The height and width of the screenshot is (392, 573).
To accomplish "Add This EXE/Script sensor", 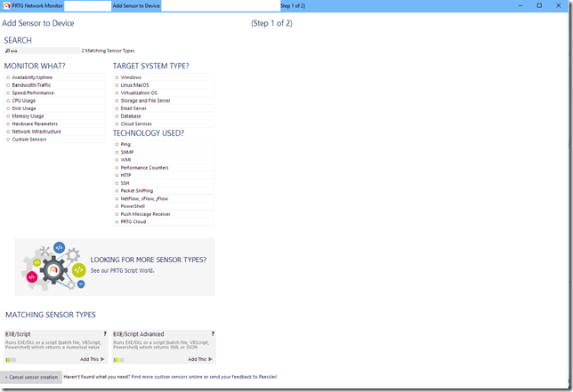I will tap(93, 359).
